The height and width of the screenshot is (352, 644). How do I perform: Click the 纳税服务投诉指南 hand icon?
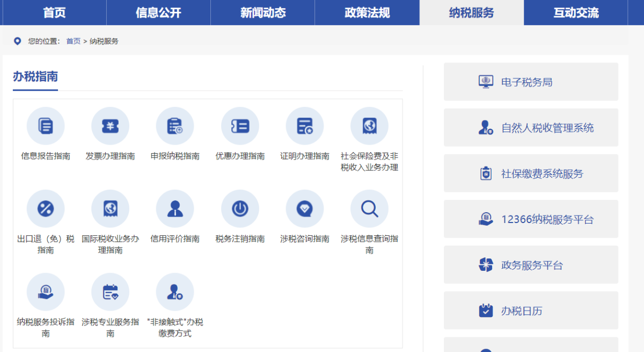pyautogui.click(x=46, y=292)
